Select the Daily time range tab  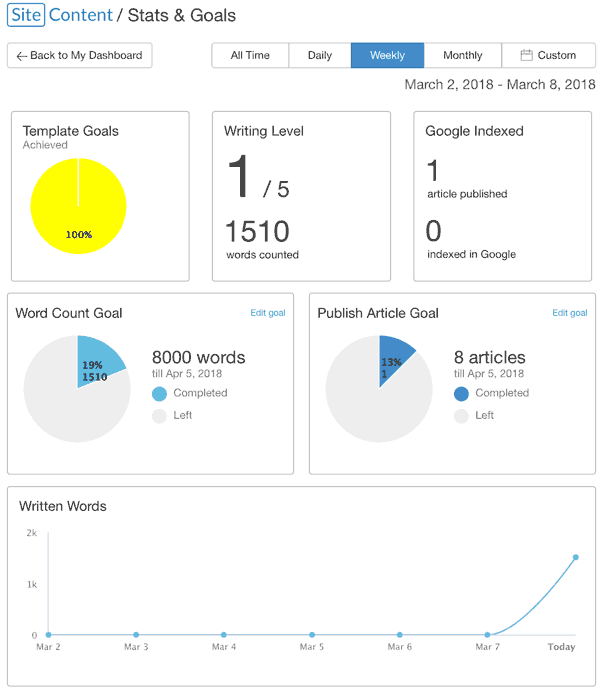pyautogui.click(x=320, y=55)
